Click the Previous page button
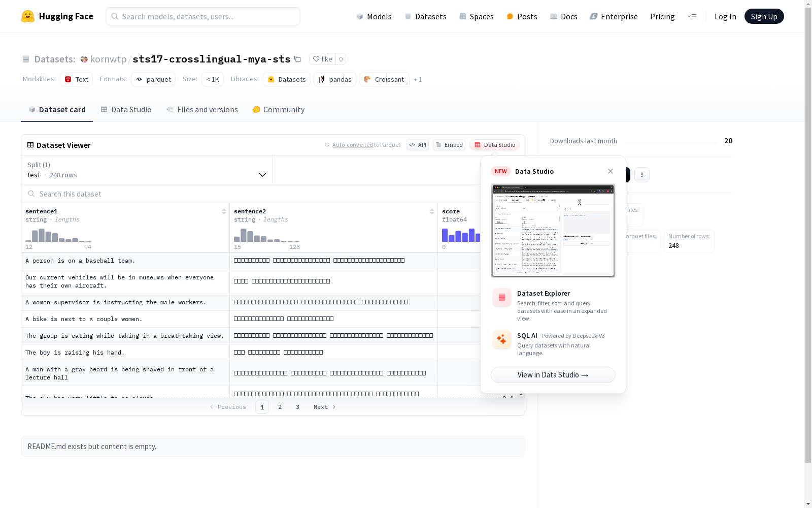This screenshot has width=812, height=508. click(x=228, y=407)
